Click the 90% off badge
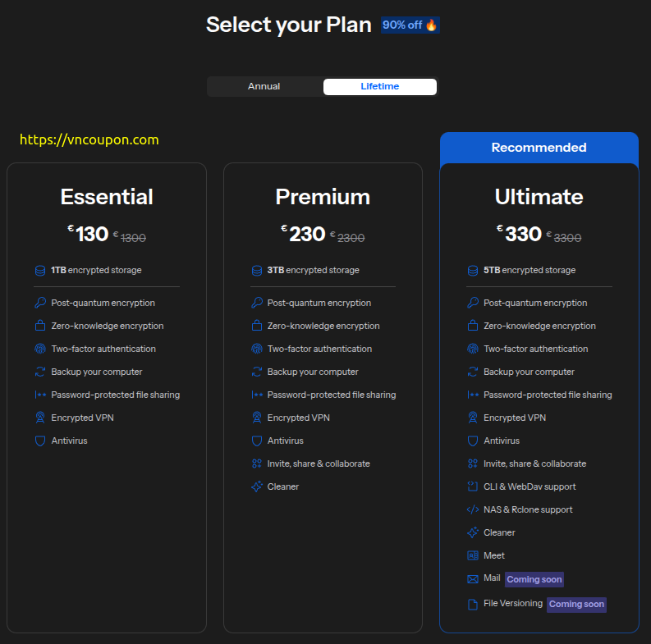 (410, 25)
